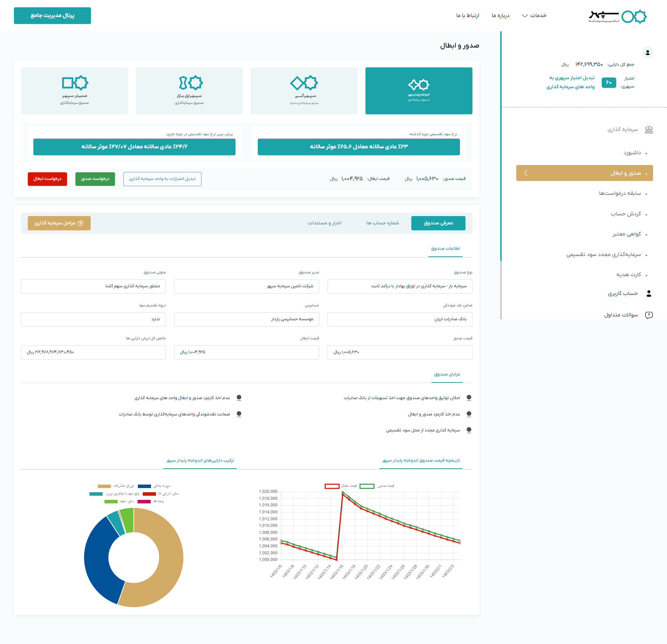
Task: Select the همیان سپهر fund card
Action: [74, 91]
